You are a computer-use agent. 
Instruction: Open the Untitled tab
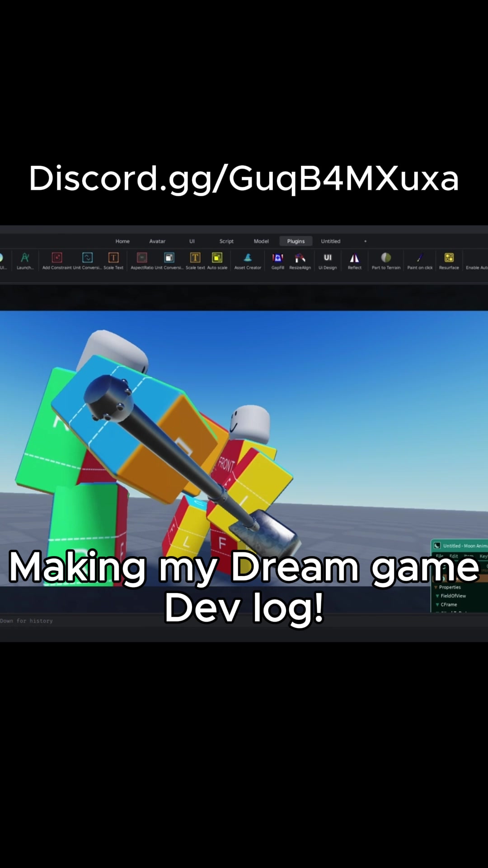click(x=331, y=241)
